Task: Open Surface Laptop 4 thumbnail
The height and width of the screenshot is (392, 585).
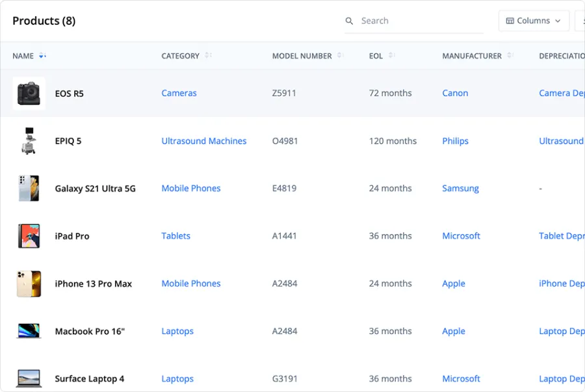Action: pyautogui.click(x=29, y=378)
